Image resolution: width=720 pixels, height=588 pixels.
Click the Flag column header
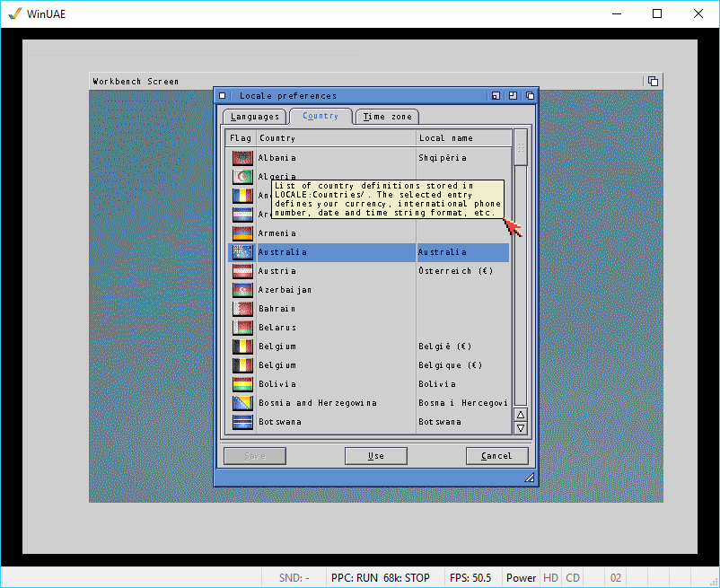(x=241, y=138)
